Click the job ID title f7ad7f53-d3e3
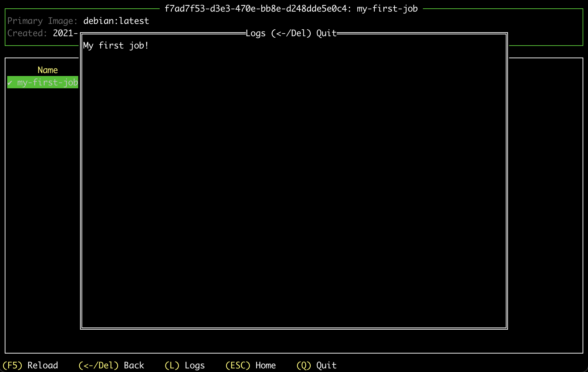Image resolution: width=588 pixels, height=372 pixels. [x=291, y=9]
